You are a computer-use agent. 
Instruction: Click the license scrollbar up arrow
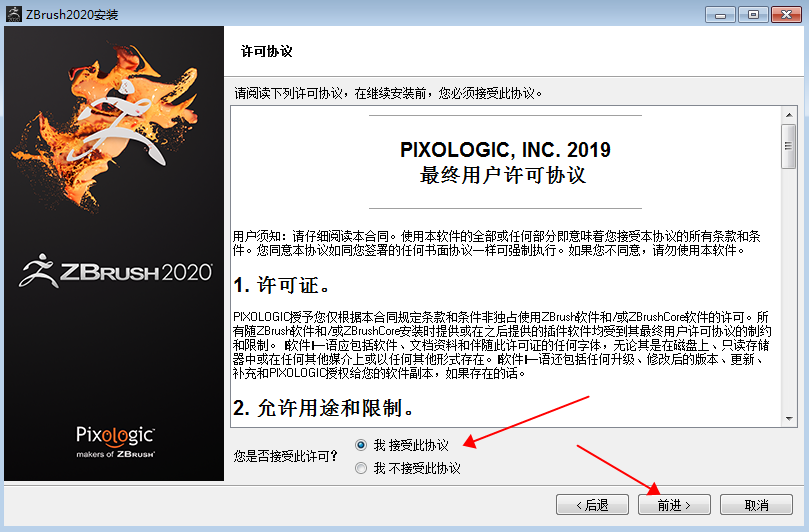tap(789, 112)
